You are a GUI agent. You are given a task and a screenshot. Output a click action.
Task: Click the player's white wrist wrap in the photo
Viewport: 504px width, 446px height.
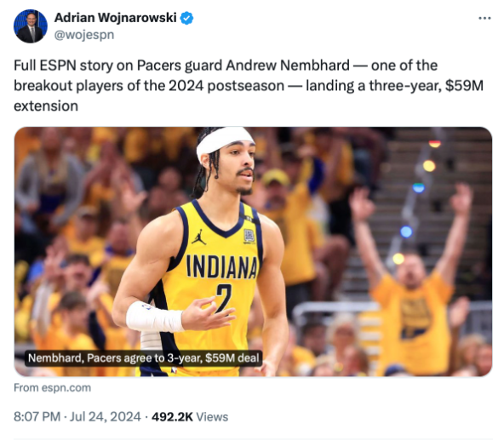click(x=155, y=317)
